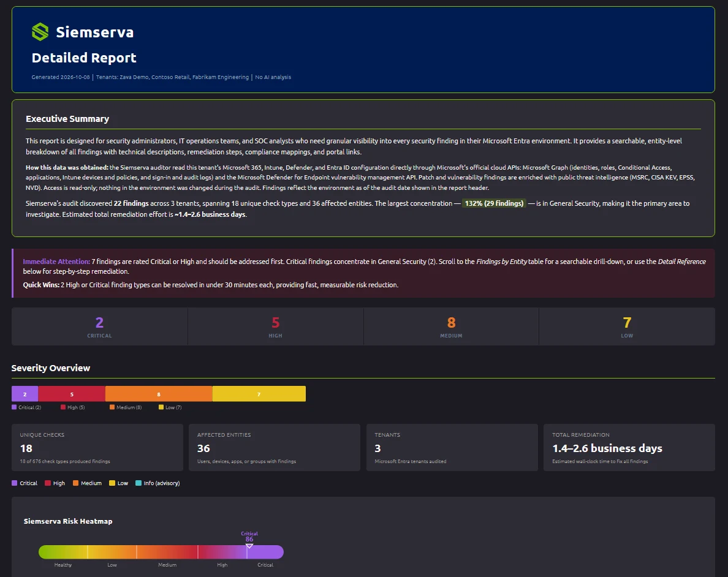This screenshot has height=577, width=728.
Task: Click the 'How this data was obtained:' bold label
Action: (67, 168)
